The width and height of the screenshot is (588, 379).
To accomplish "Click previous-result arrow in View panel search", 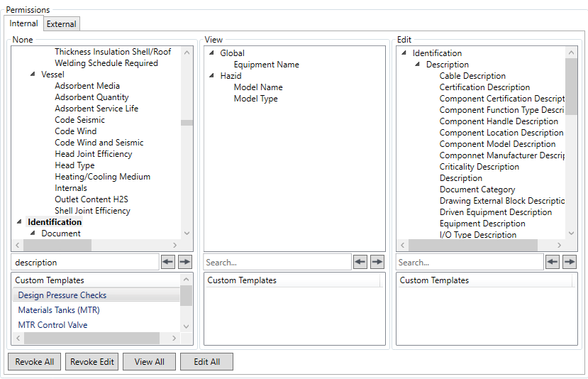I will coord(360,262).
